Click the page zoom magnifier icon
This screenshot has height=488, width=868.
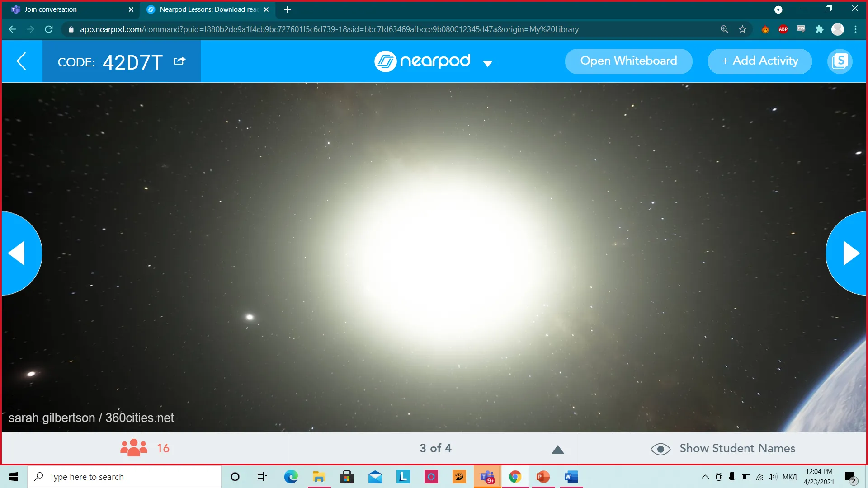(724, 29)
